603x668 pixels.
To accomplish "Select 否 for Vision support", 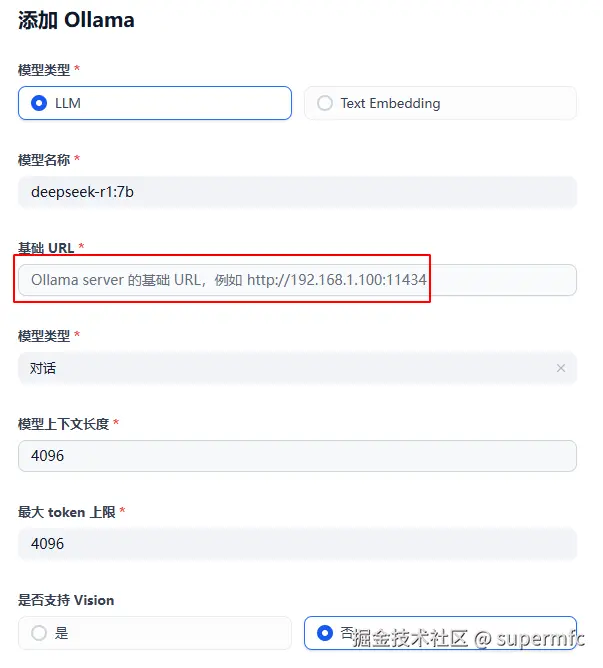I will point(324,633).
